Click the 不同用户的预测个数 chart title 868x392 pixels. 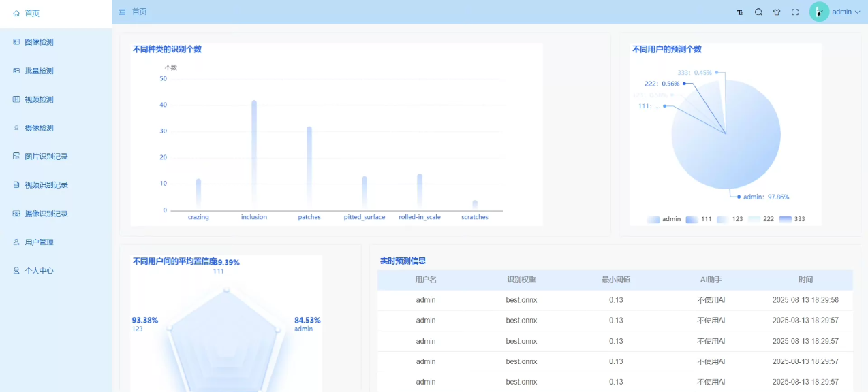coord(666,49)
